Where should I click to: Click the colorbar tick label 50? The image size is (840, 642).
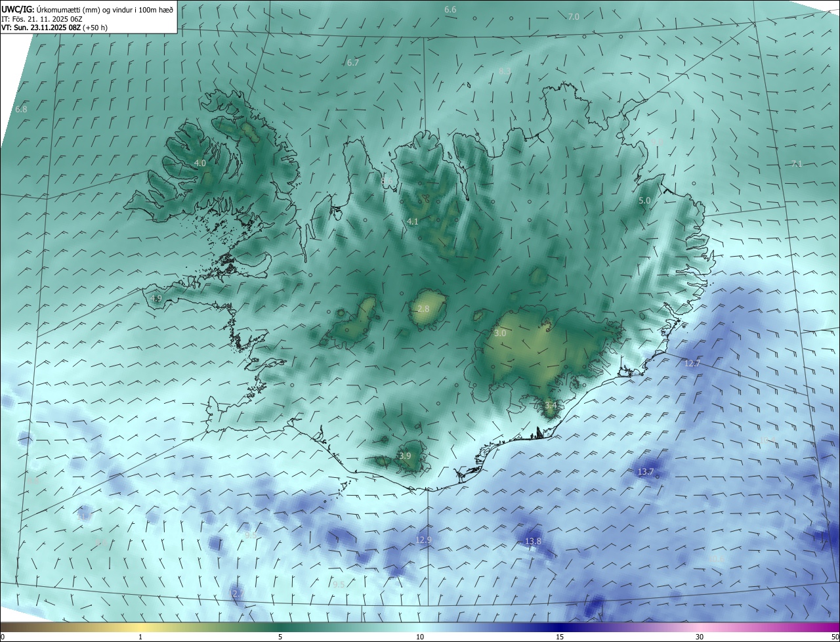[x=835, y=637]
